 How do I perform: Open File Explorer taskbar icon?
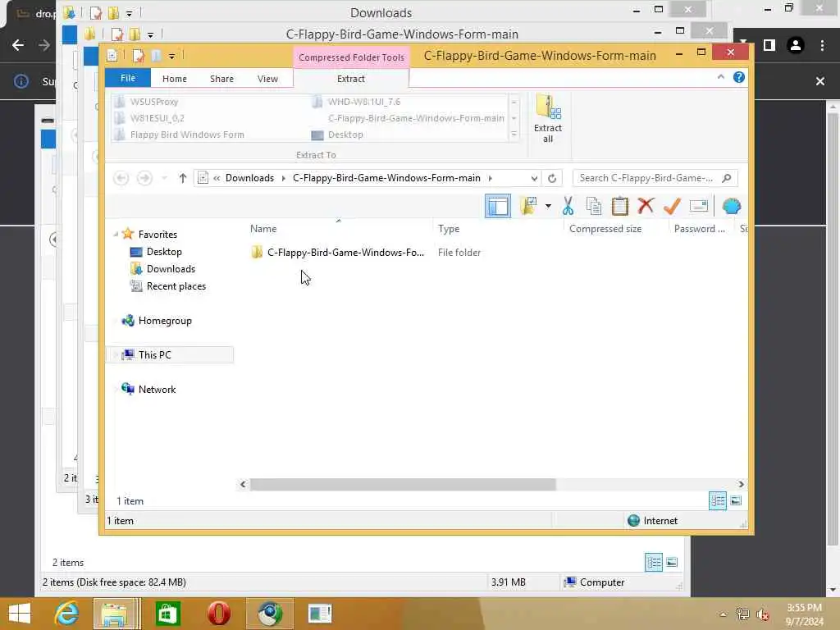pyautogui.click(x=114, y=614)
